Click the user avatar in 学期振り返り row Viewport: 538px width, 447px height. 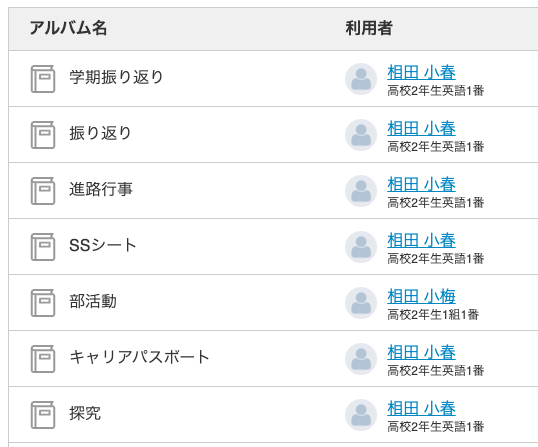point(361,79)
